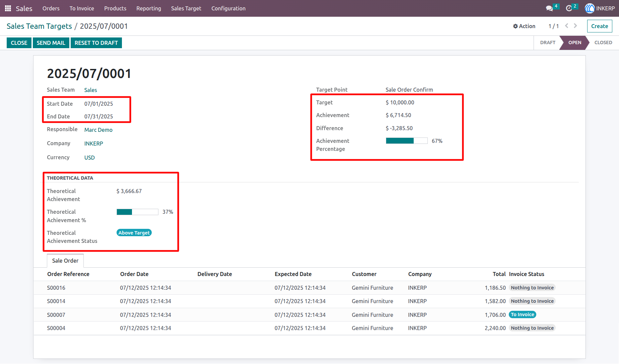Image resolution: width=619 pixels, height=364 pixels.
Task: Open the Marc Demo responsible link
Action: tap(98, 130)
